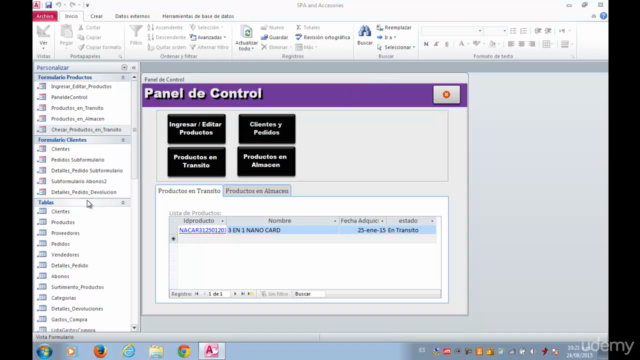This screenshot has width=640, height=360.
Task: Switch to the Inicio ribbon tab
Action: click(71, 16)
